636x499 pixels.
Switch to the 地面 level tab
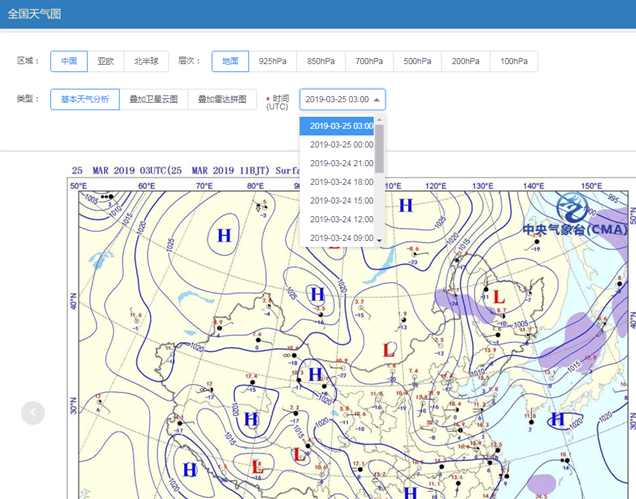pos(229,61)
